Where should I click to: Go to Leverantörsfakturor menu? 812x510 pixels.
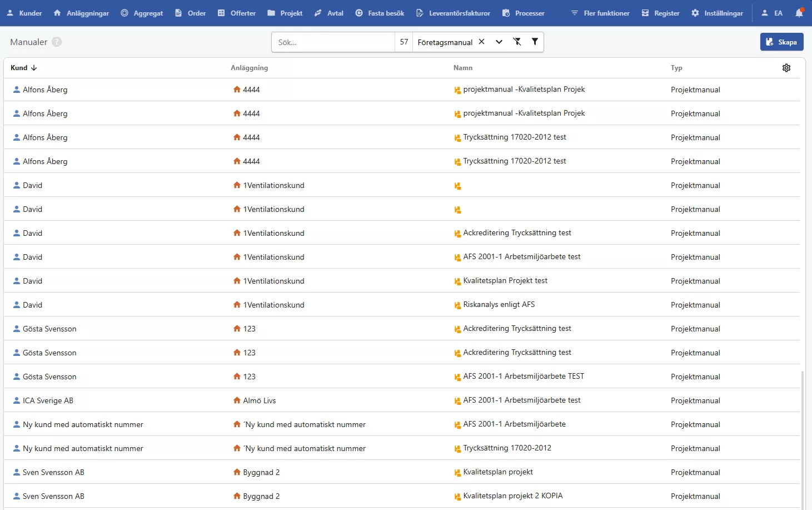click(x=453, y=13)
